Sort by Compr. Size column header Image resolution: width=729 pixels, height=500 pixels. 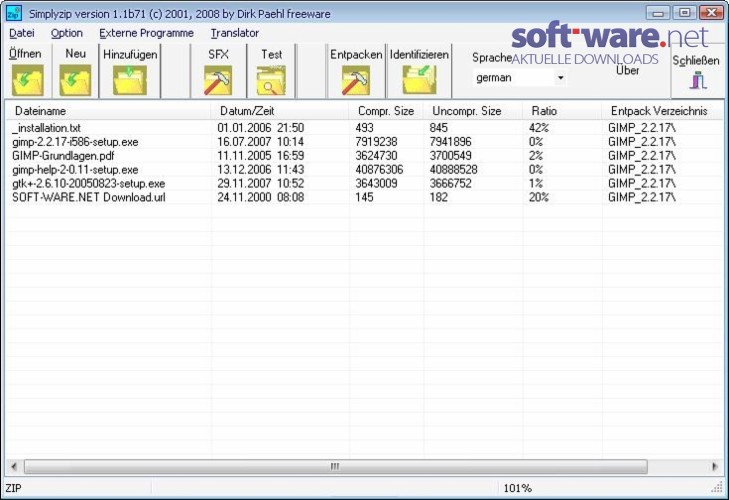pos(386,111)
